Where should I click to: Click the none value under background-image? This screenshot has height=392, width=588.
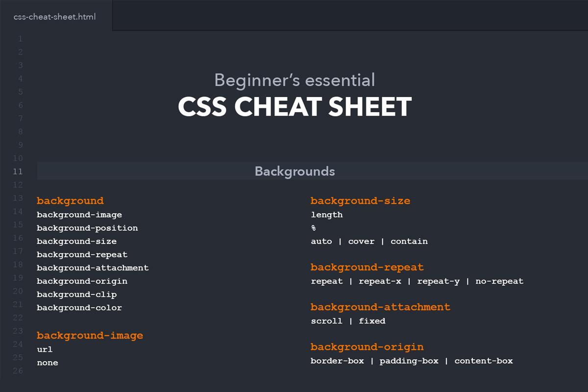(x=48, y=363)
